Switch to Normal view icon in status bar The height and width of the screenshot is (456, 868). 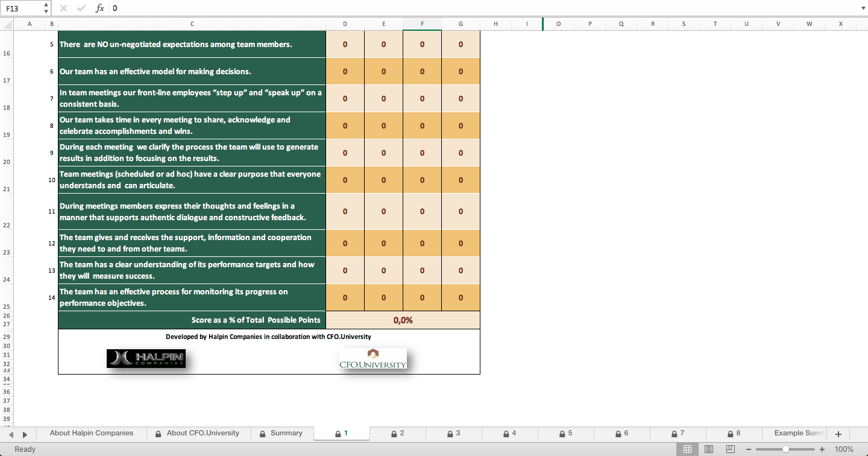click(687, 449)
